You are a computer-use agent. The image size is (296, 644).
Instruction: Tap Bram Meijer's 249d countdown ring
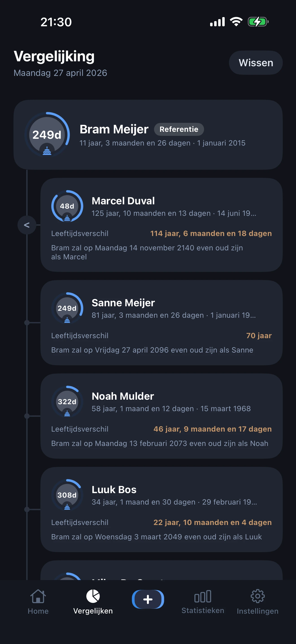(47, 135)
